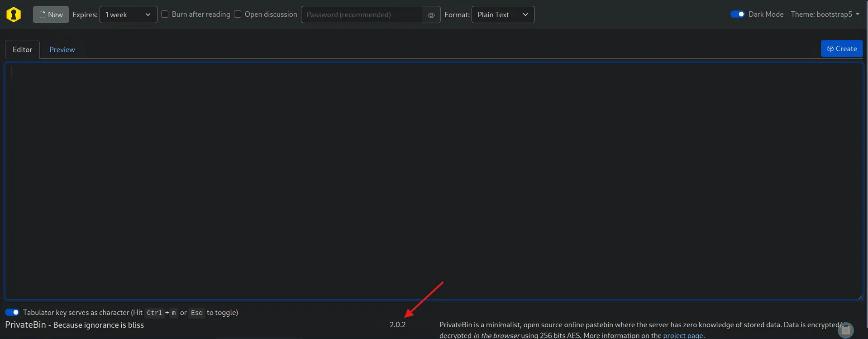This screenshot has width=868, height=339.
Task: Toggle Tabulator key serves as character switch
Action: click(12, 312)
